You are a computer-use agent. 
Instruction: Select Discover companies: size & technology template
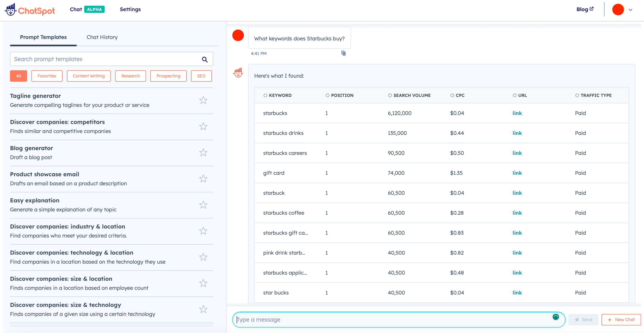pos(112,309)
